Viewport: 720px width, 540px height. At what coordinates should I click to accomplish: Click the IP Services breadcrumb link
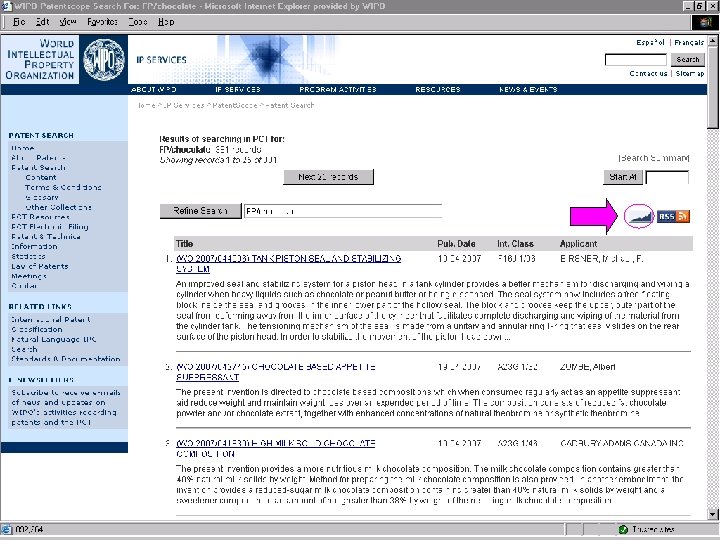point(184,105)
